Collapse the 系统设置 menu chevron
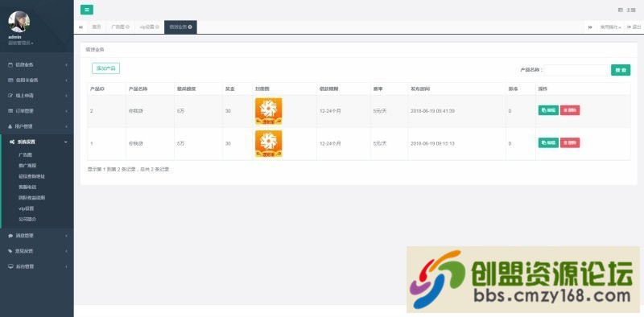644x317 pixels. (66, 142)
